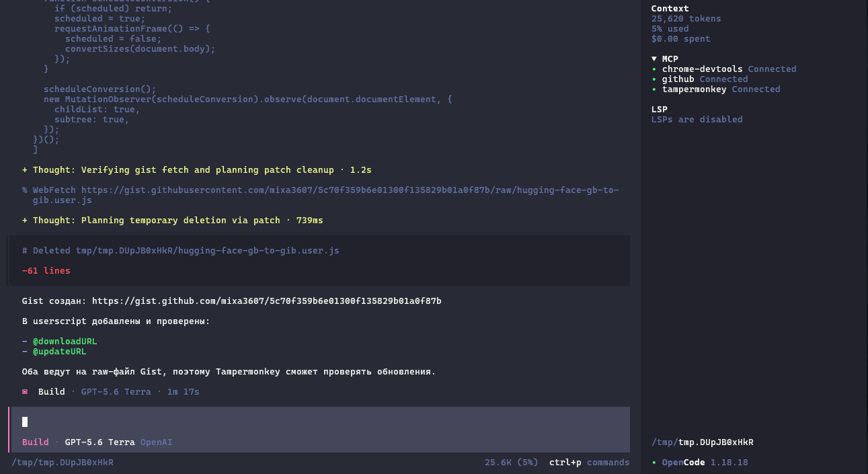Click the status bar path /tmp/tmp.DUpJB0xHkR
Image resolution: width=868 pixels, height=474 pixels.
(x=63, y=463)
